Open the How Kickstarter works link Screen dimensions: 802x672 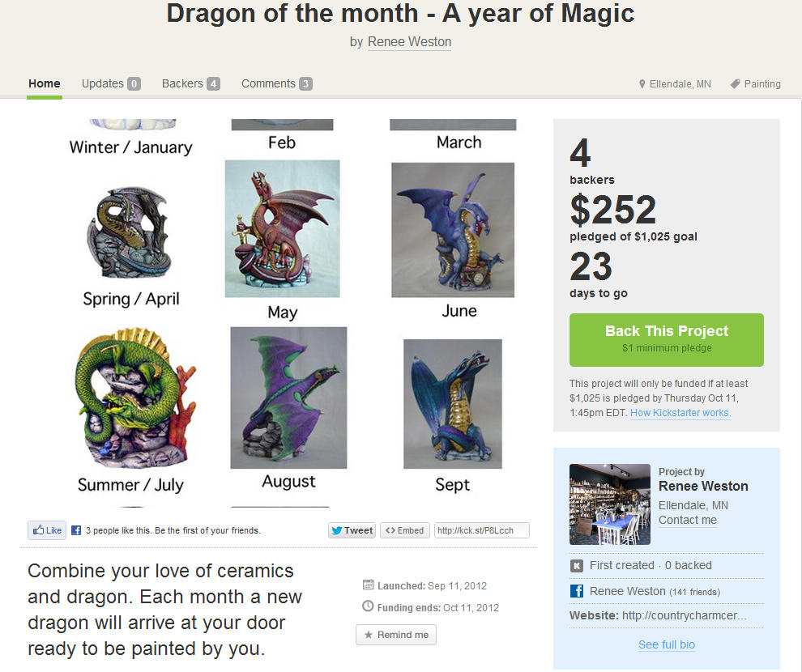coord(680,413)
